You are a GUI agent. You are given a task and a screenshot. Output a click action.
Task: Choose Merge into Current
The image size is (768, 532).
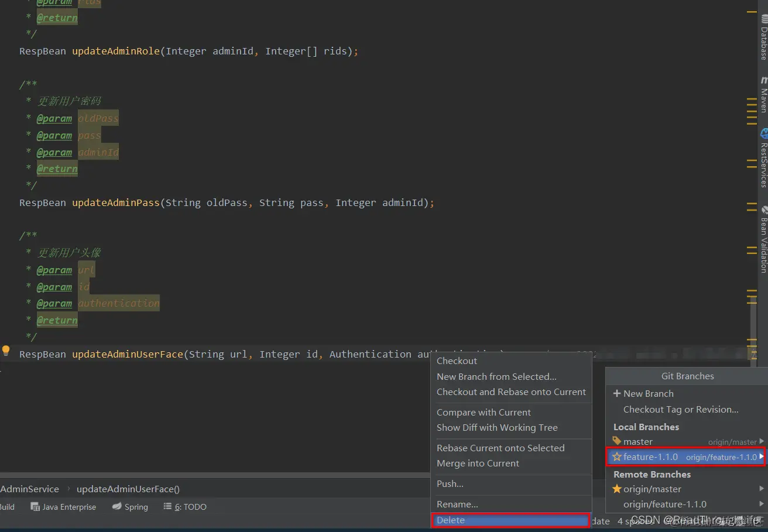point(478,464)
